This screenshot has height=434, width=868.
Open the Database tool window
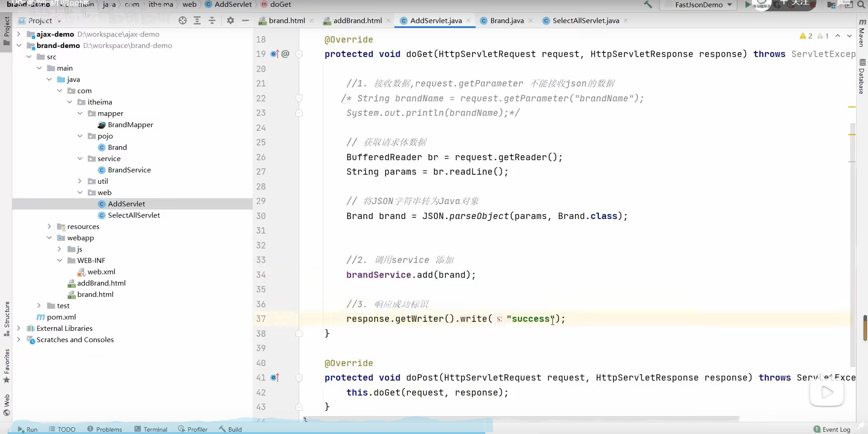(862, 76)
